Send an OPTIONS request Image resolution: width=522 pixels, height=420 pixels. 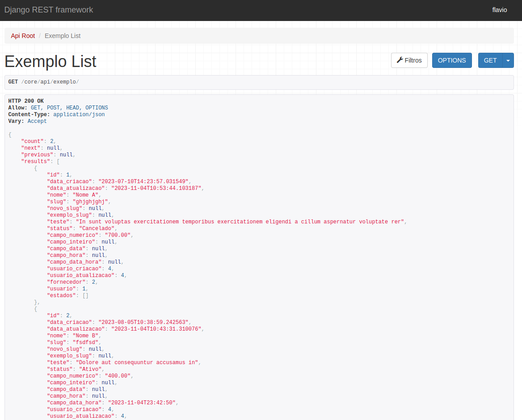(x=452, y=60)
